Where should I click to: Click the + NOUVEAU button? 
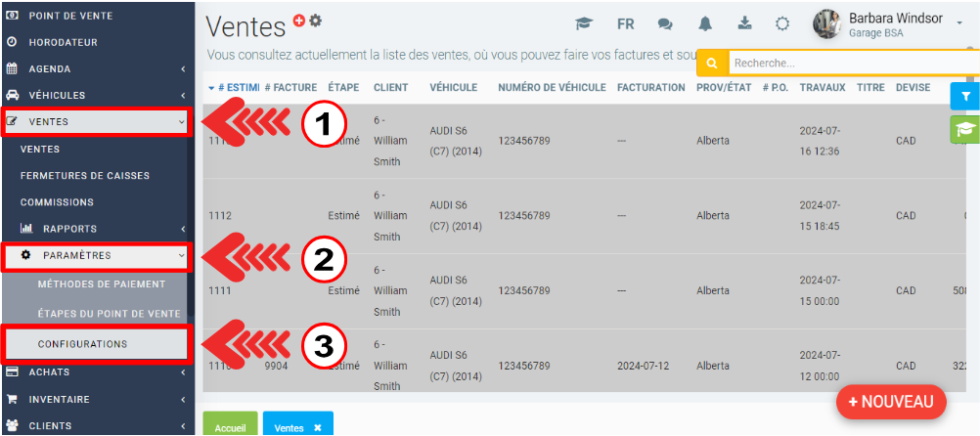[x=890, y=402]
